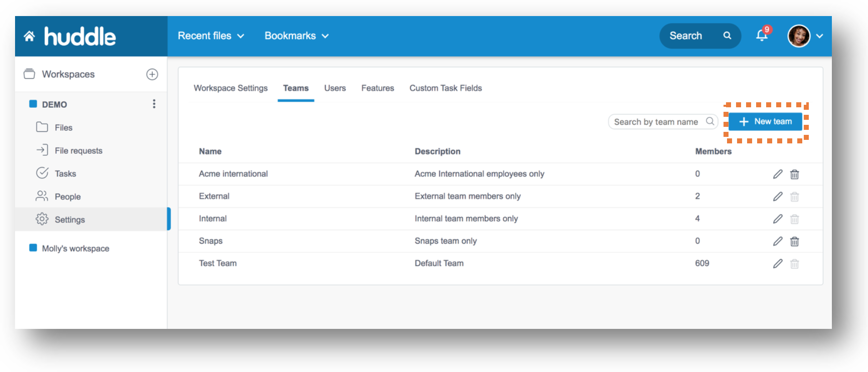Click 'Default Team' description
The width and height of the screenshot is (868, 372).
439,263
